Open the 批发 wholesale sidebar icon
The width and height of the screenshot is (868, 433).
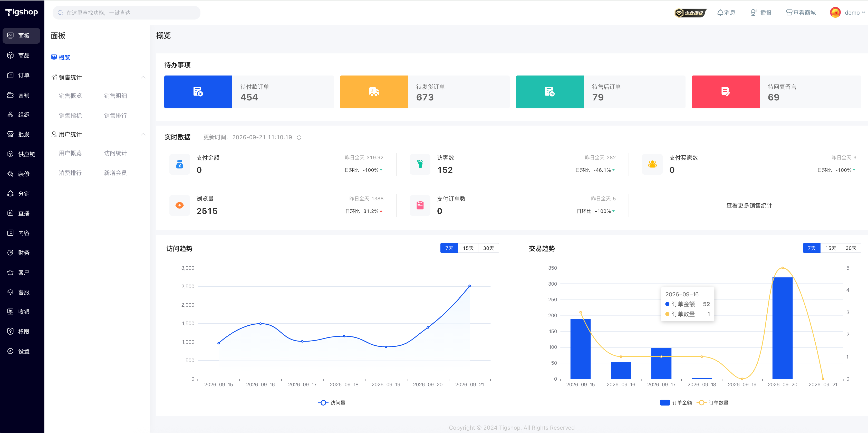click(x=11, y=134)
